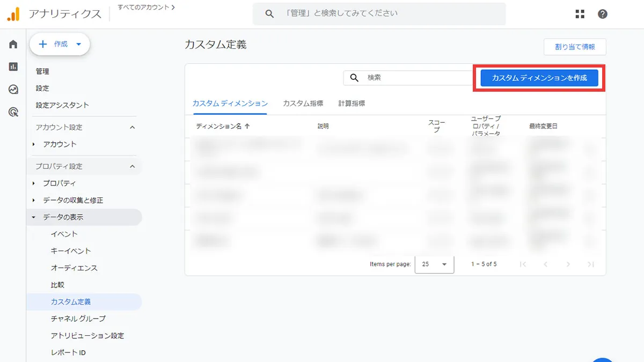Open the Help question mark icon
This screenshot has height=362, width=644.
point(603,14)
